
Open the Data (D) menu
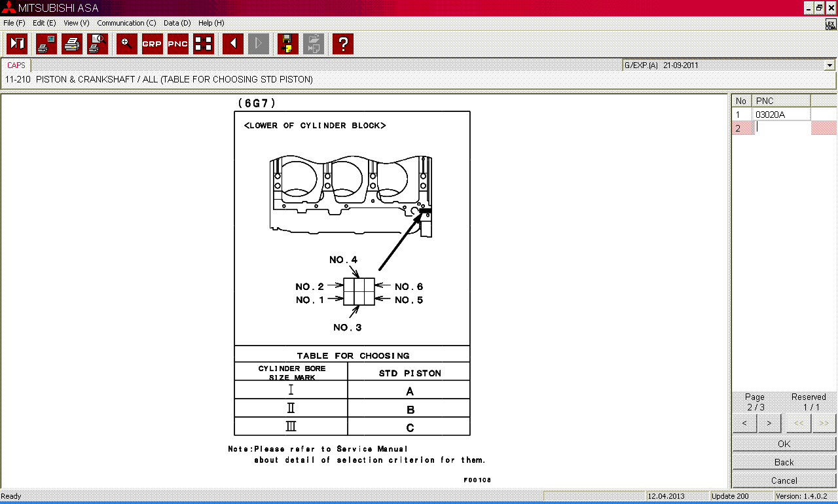click(177, 23)
